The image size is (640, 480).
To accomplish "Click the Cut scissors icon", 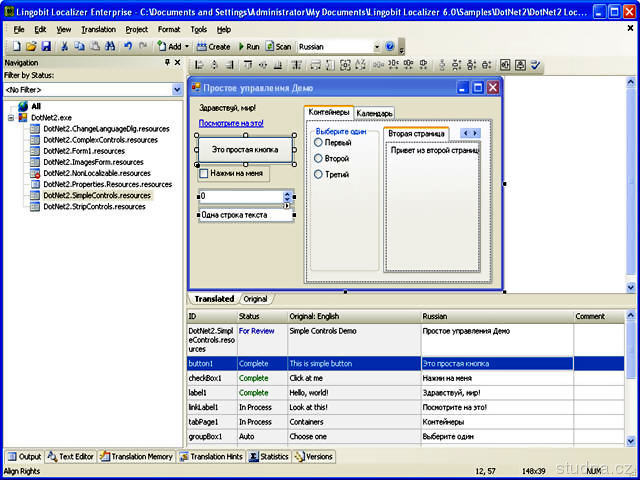I will click(x=65, y=47).
